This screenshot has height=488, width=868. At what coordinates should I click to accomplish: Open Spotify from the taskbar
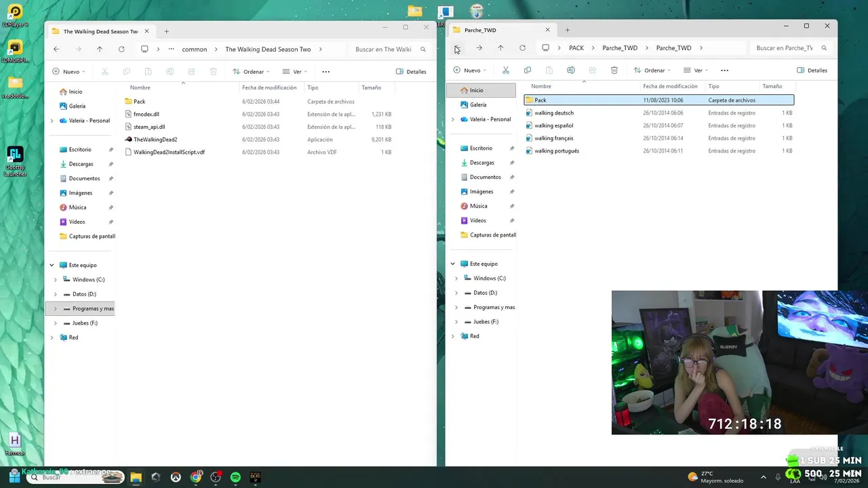(x=235, y=477)
